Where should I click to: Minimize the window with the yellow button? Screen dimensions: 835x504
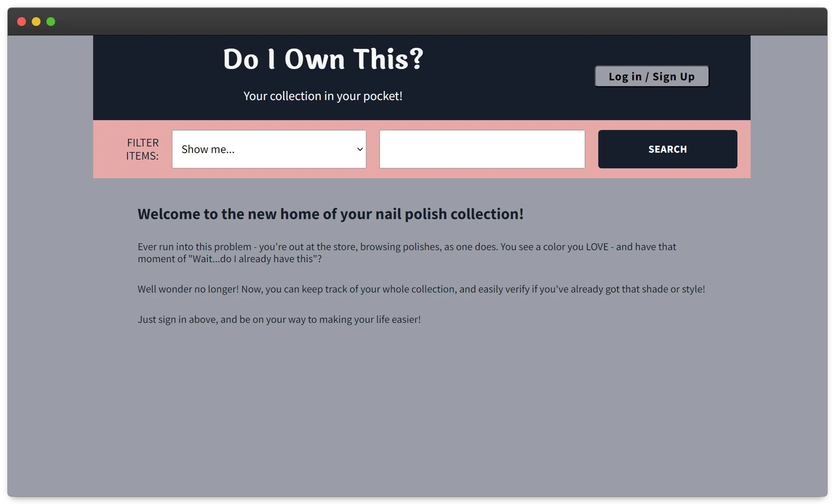coord(36,22)
